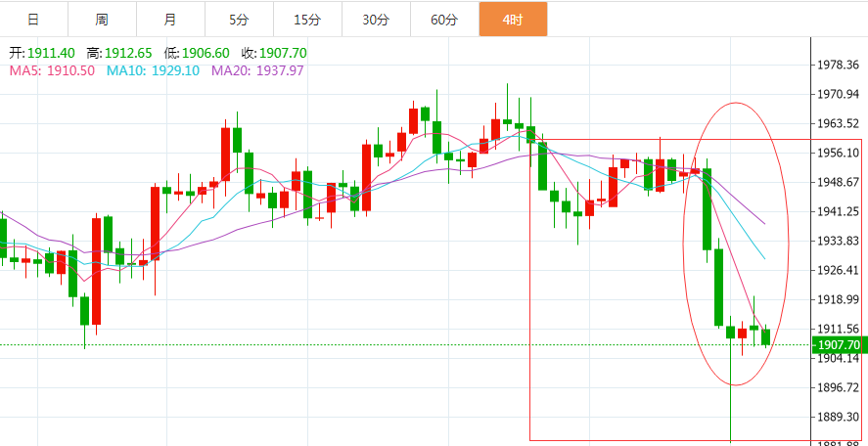Viewport: 868px width, 446px height.
Task: Click the 1970.94 price axis label
Action: pos(839,95)
